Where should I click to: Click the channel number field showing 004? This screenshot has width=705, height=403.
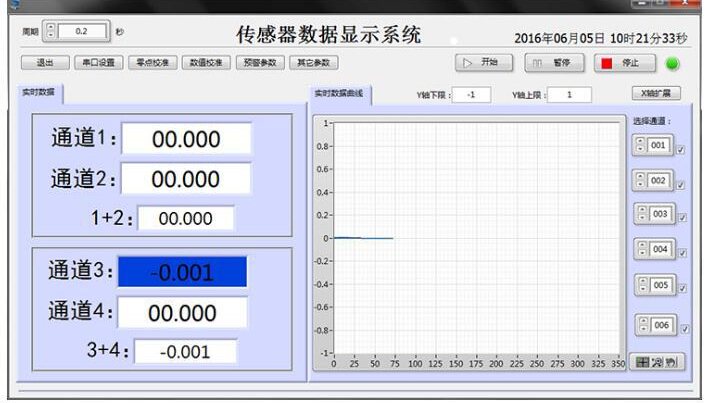[x=660, y=249]
